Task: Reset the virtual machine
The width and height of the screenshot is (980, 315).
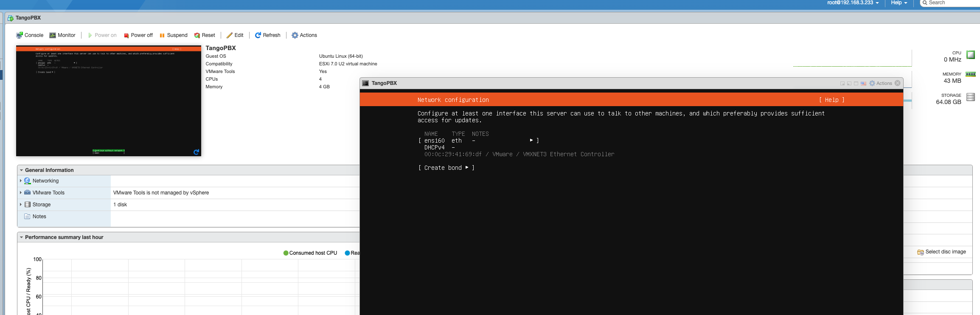Action: point(205,35)
